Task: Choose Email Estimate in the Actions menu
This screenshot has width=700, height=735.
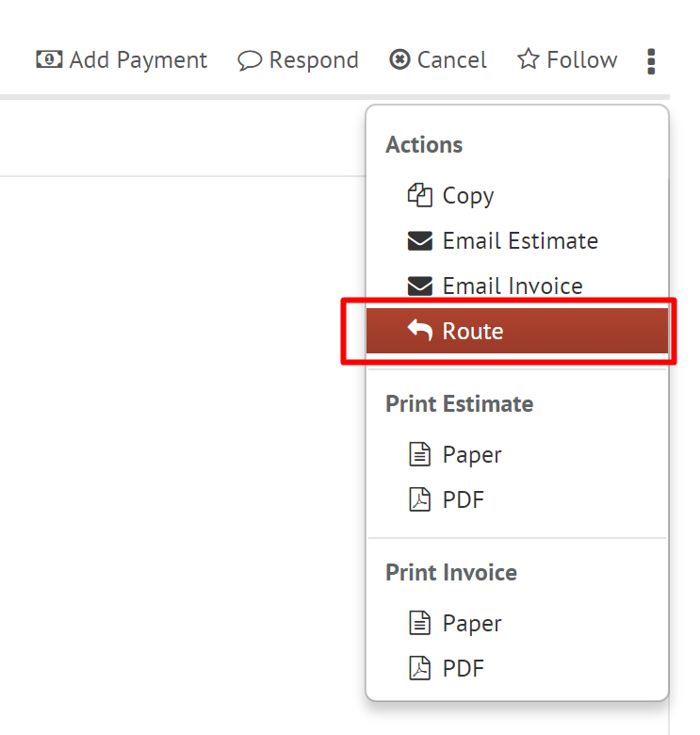Action: click(x=520, y=241)
